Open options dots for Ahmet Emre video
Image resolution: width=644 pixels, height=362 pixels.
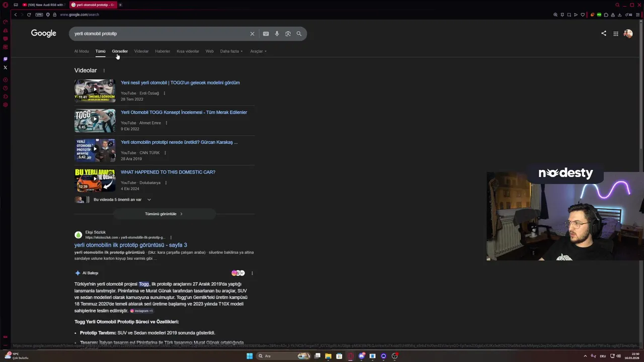click(x=166, y=123)
